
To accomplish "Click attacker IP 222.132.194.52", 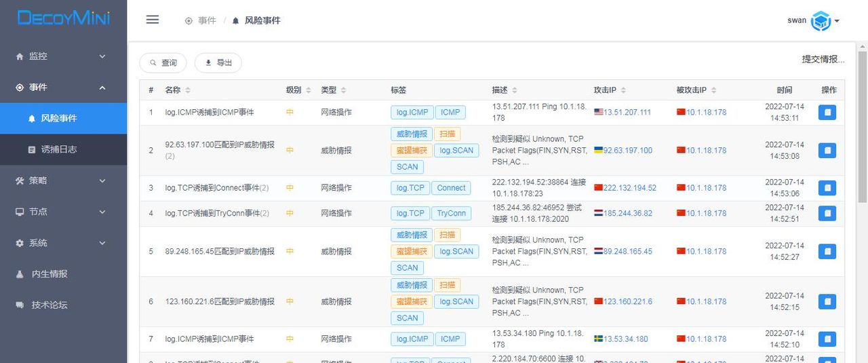I will coord(630,188).
